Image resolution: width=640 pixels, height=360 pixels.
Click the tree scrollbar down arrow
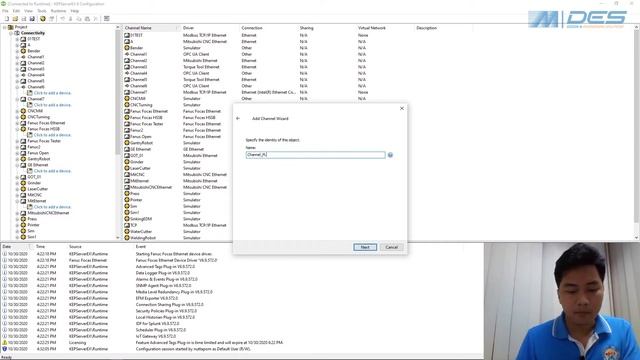point(118,238)
